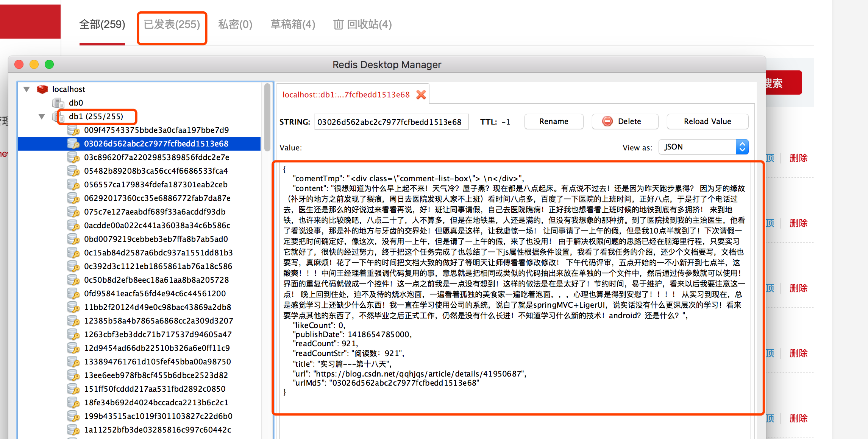Viewport: 868px width, 439px height.
Task: Select key 009f47543375bbde3a0cfaa197bbe7d9 text
Action: tap(156, 130)
